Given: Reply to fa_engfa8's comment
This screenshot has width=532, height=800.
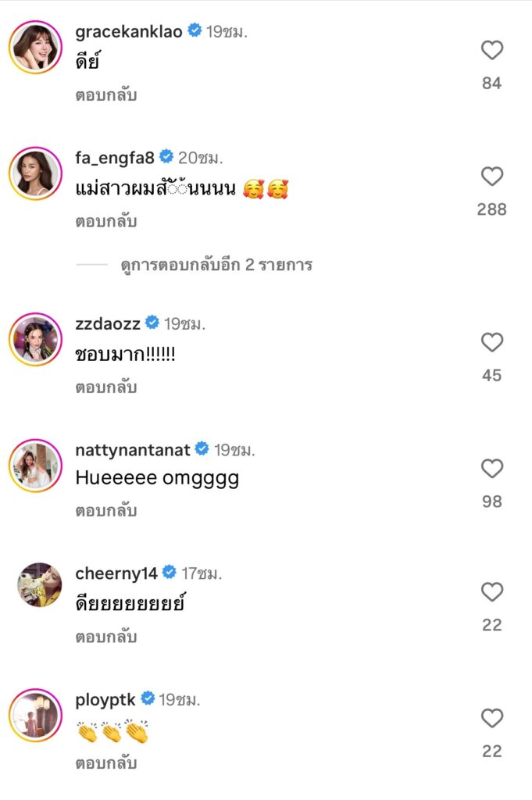Looking at the screenshot, I should pos(106,222).
